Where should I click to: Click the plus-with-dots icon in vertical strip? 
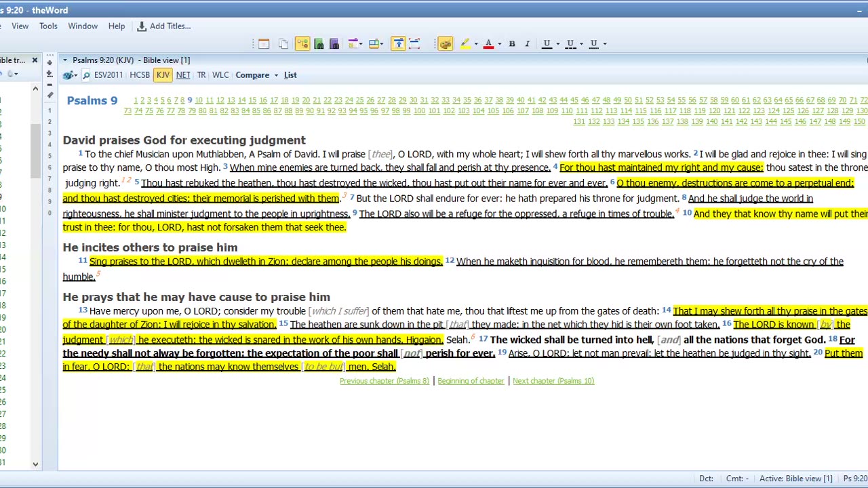tap(50, 73)
